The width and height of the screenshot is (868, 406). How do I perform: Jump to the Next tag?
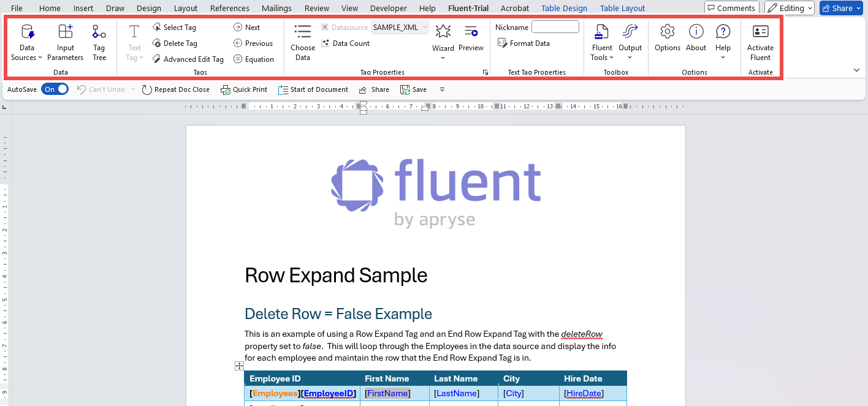tap(246, 28)
